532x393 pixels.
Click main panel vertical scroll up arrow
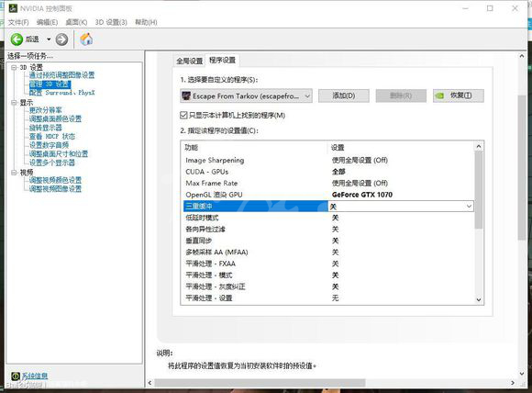pos(522,56)
